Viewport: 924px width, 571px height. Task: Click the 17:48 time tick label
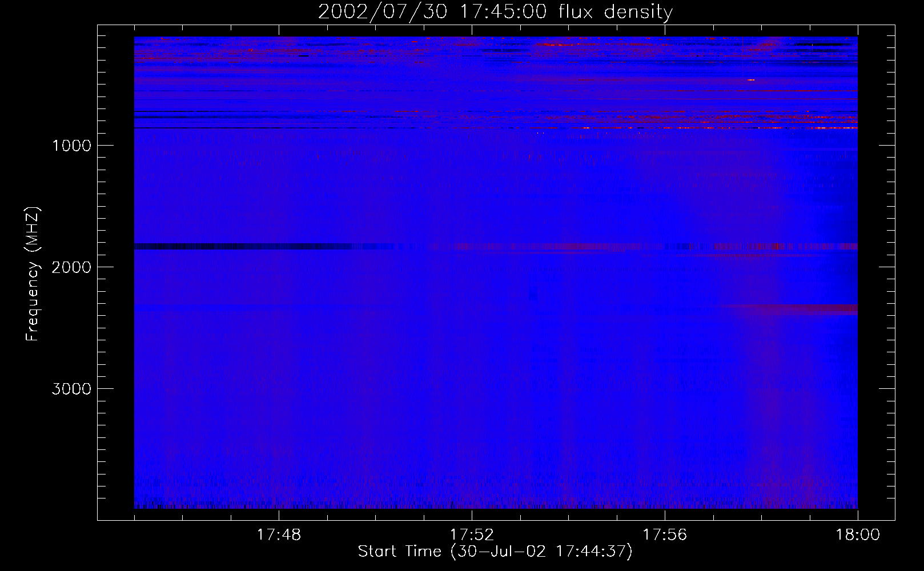click(x=279, y=535)
